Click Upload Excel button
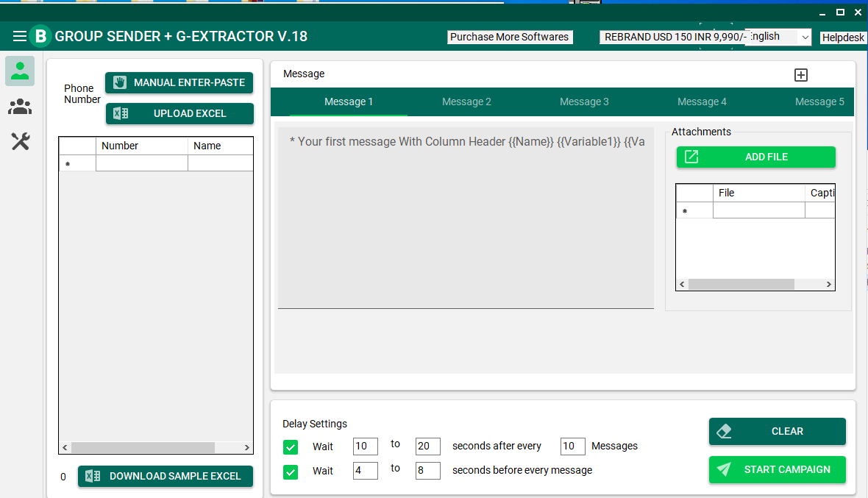Viewport: 868px width, 498px height. pyautogui.click(x=179, y=113)
